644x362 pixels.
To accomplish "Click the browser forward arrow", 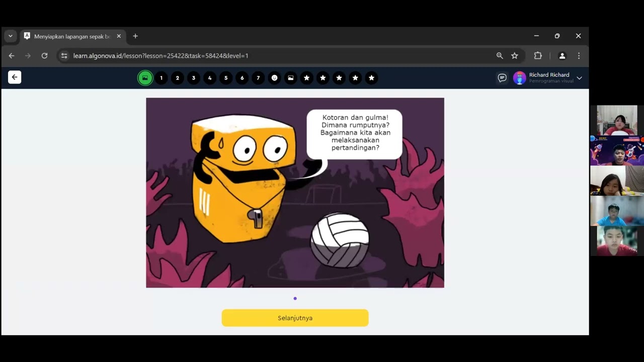I will tap(28, 56).
